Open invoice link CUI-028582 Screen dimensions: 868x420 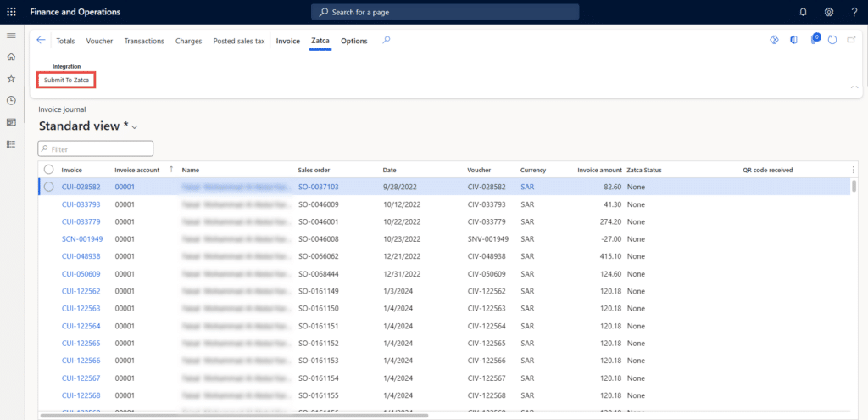(x=81, y=188)
